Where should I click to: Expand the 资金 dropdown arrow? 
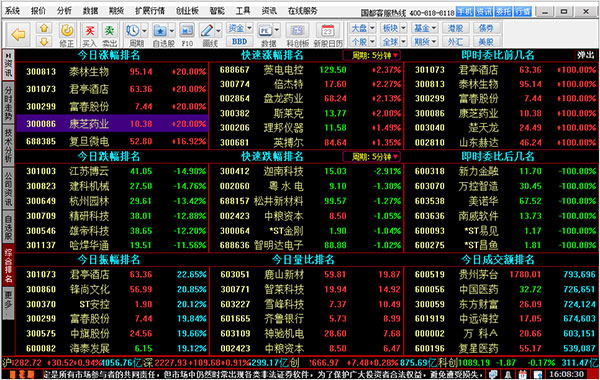click(x=249, y=28)
